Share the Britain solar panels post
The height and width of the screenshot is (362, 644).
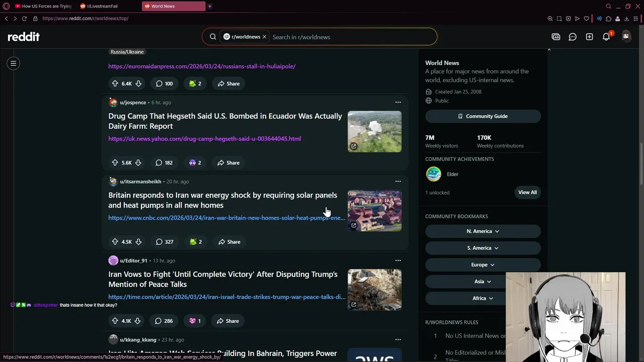coord(229,242)
